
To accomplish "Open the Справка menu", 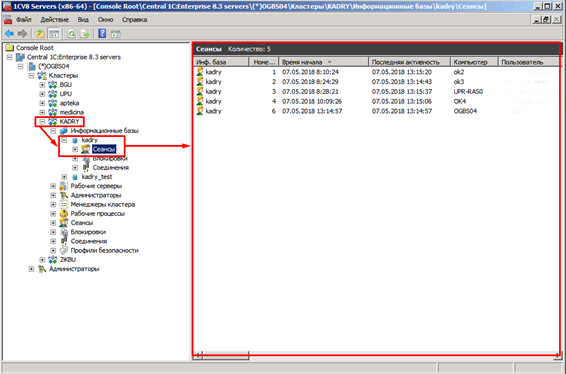I will pyautogui.click(x=134, y=20).
